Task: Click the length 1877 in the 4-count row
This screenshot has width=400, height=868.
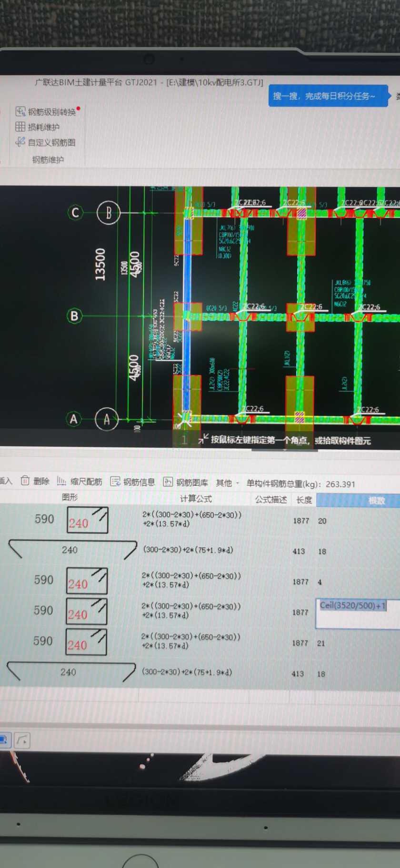Action: (300, 582)
